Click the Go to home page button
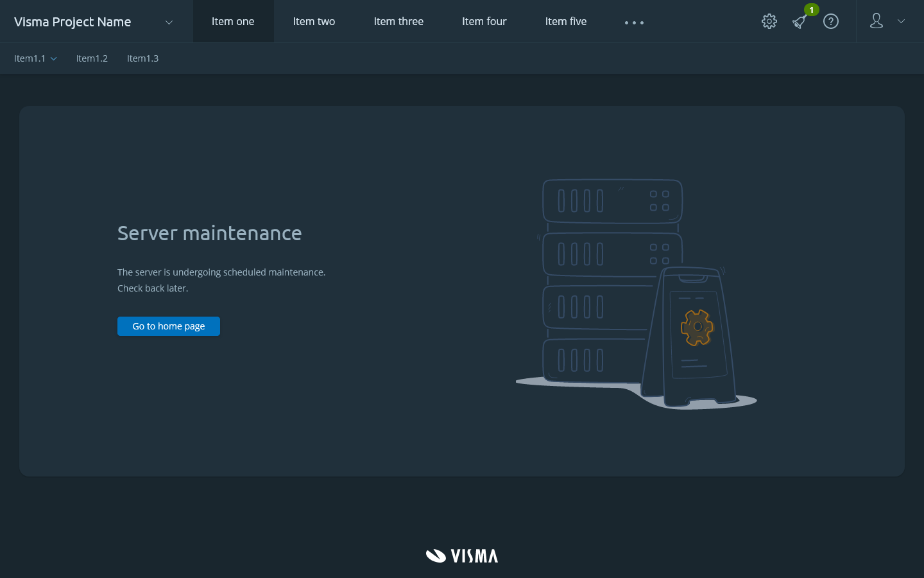Screen dimensions: 924x578 coord(169,326)
